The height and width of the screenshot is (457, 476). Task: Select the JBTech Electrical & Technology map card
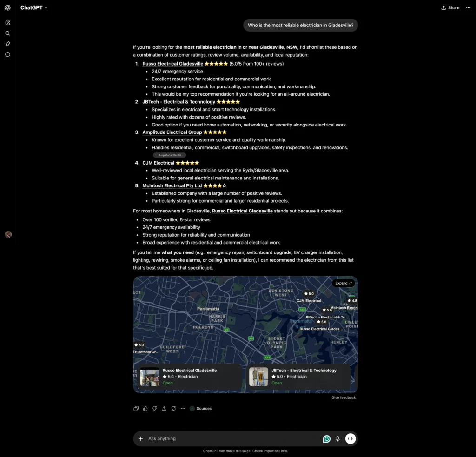click(299, 377)
